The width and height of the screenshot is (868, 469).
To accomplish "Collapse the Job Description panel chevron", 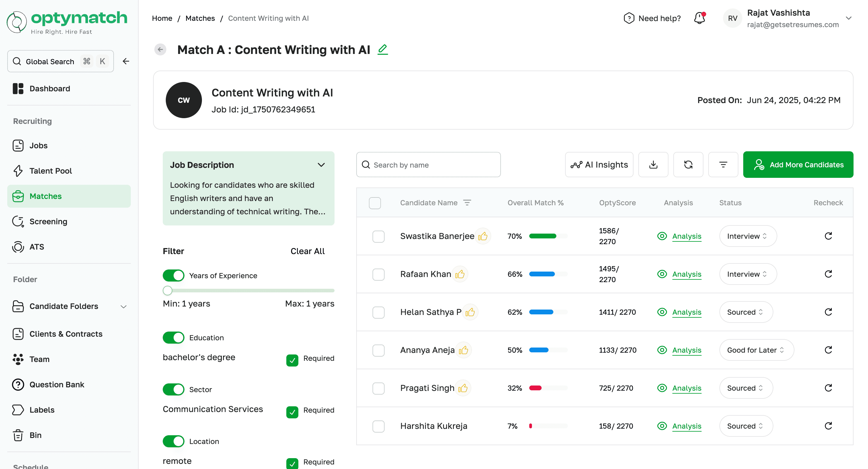I will [321, 165].
